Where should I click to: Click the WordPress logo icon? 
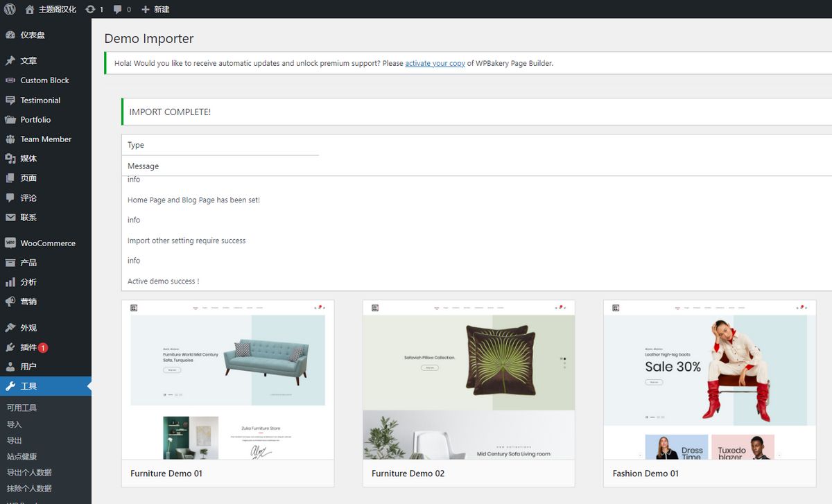pyautogui.click(x=10, y=9)
